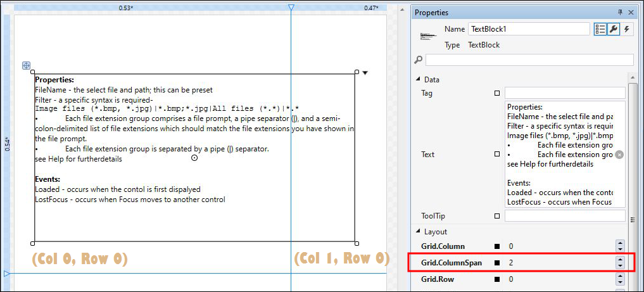Click the 0.53* column width label
The image size is (644, 292).
(125, 8)
